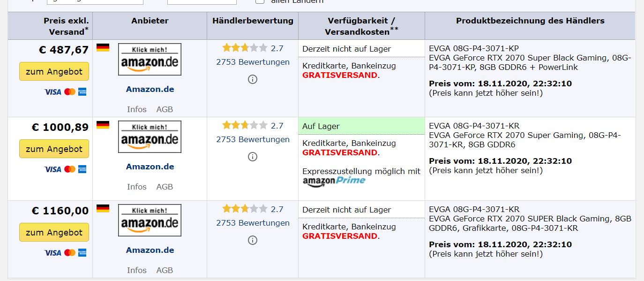644x281 pixels.
Task: Open '2753 Bewertungen' link in first row
Action: (x=253, y=62)
